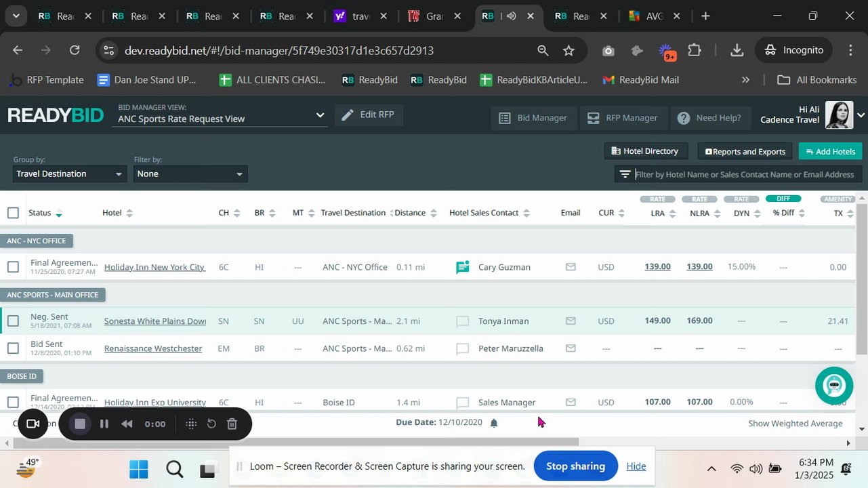Click the Loom camera icon
Screen dimensions: 868x488
tap(33, 424)
